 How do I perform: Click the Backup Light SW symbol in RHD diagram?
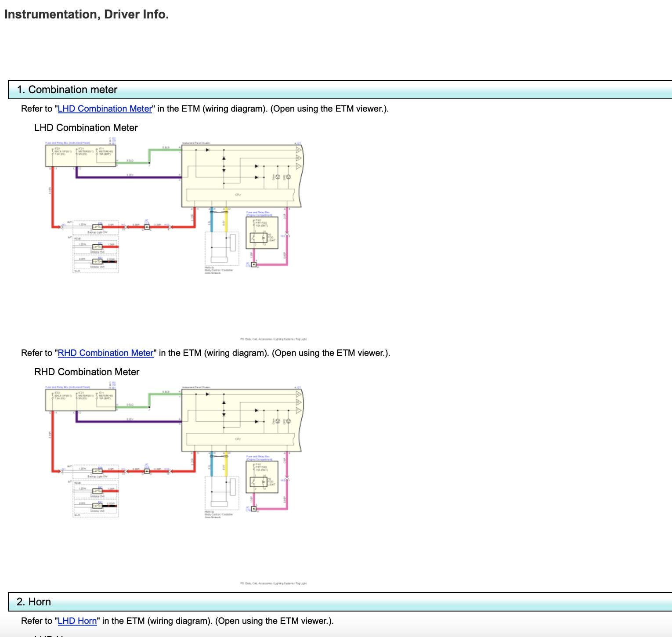click(x=97, y=471)
